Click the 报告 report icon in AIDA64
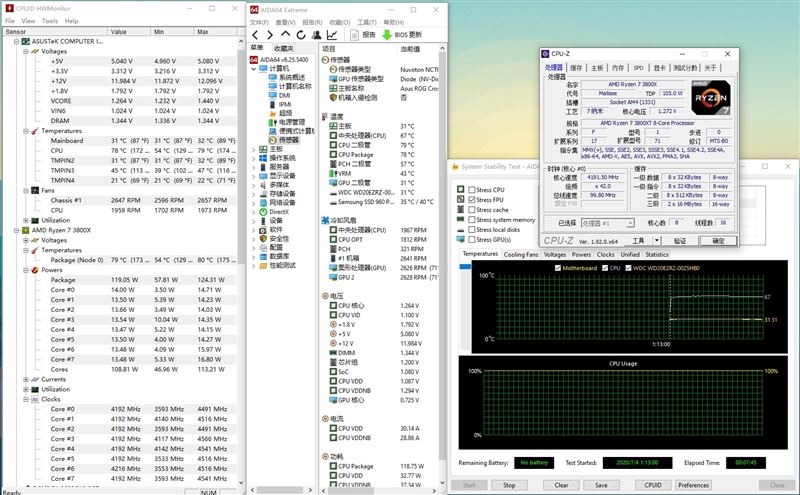The height and width of the screenshot is (495, 800). click(355, 35)
